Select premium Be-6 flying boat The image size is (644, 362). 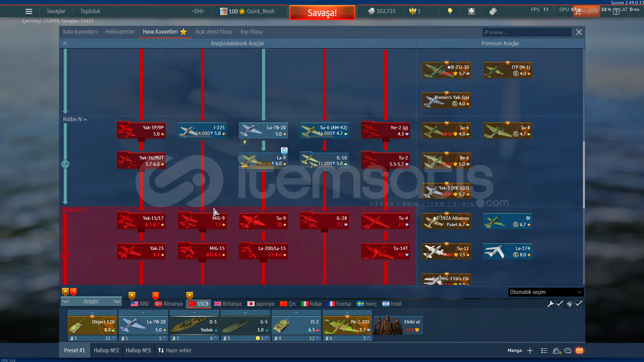pos(447,161)
